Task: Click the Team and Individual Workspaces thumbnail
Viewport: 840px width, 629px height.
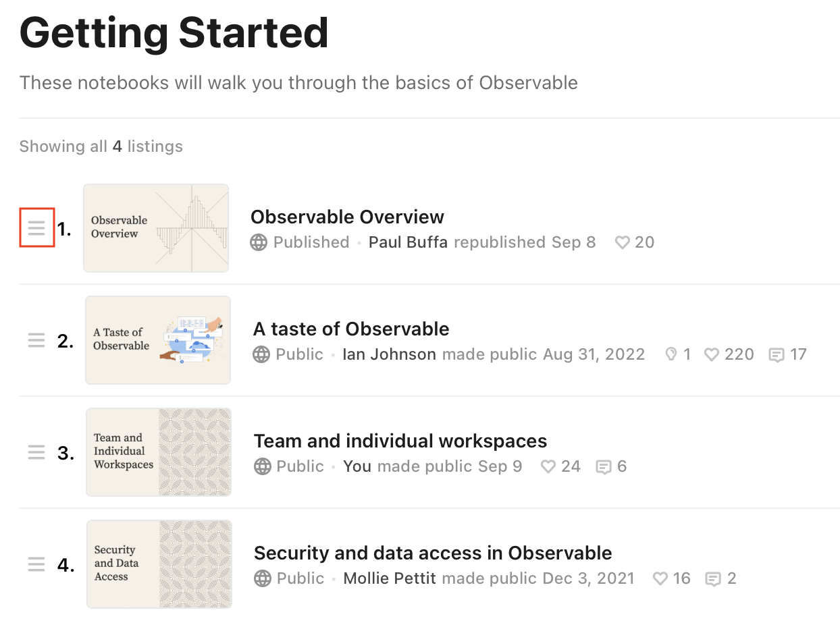Action: [158, 452]
